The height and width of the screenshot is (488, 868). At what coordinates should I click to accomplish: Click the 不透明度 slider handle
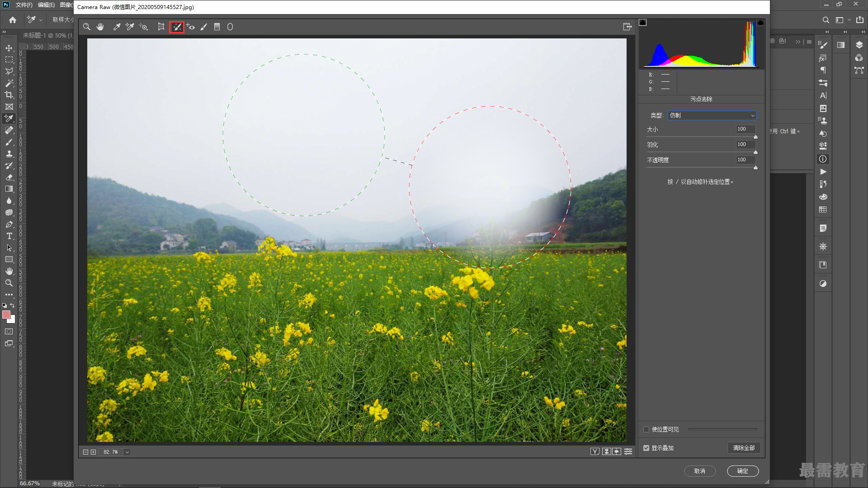point(755,168)
